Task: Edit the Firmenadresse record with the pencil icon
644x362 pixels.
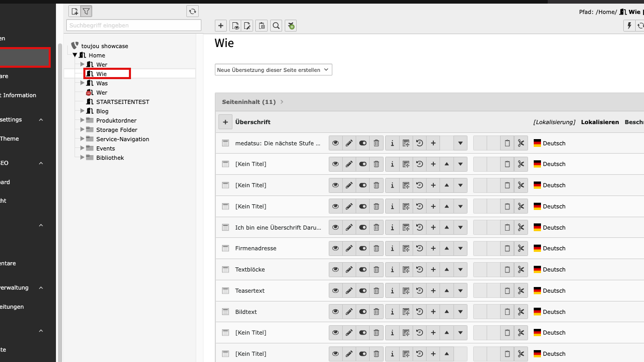Action: [349, 249]
